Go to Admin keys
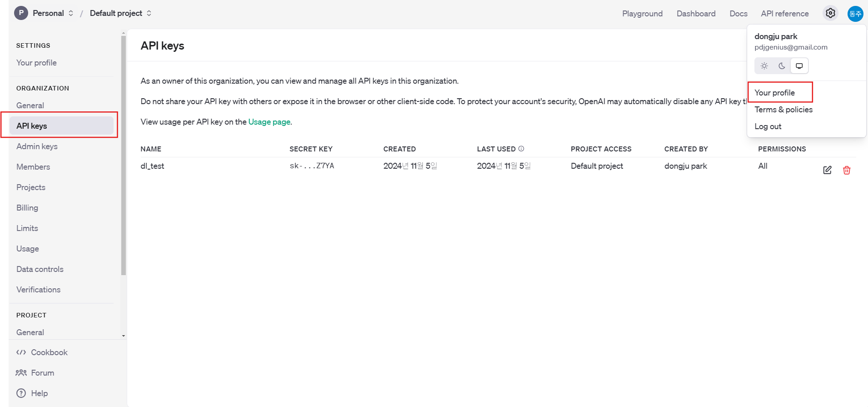The image size is (868, 407). [x=37, y=146]
